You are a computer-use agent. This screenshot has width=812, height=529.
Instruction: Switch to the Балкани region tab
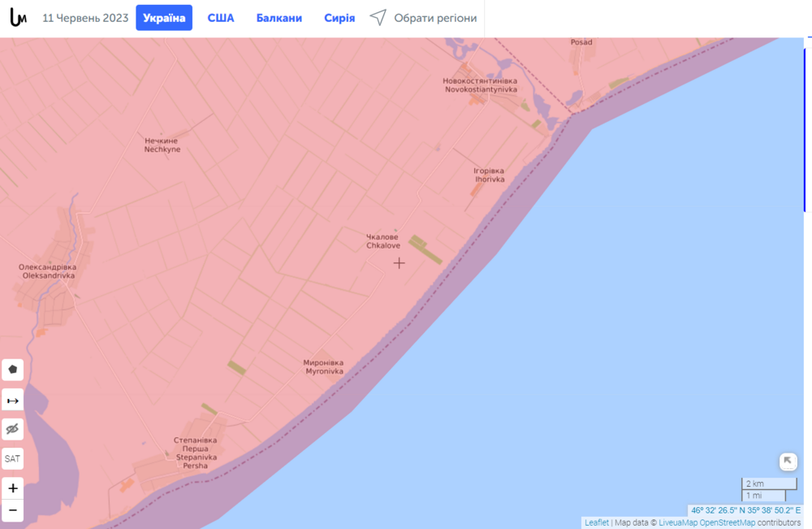click(279, 17)
